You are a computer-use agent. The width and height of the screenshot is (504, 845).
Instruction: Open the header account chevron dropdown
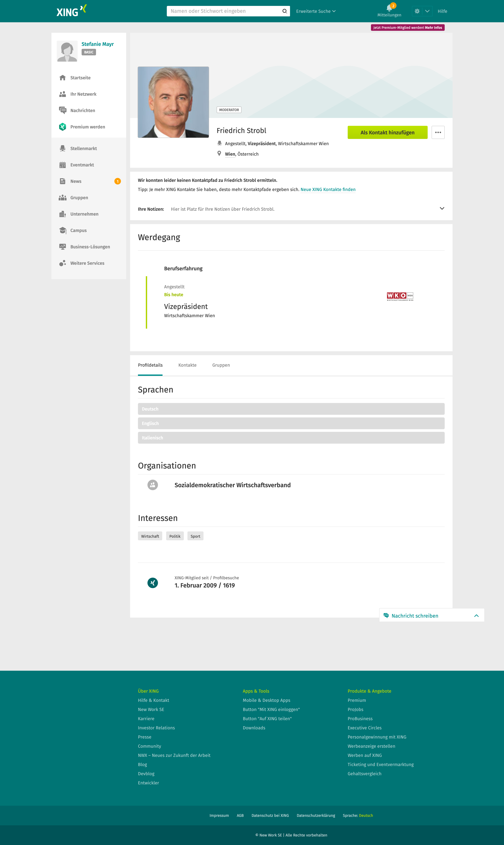[427, 11]
